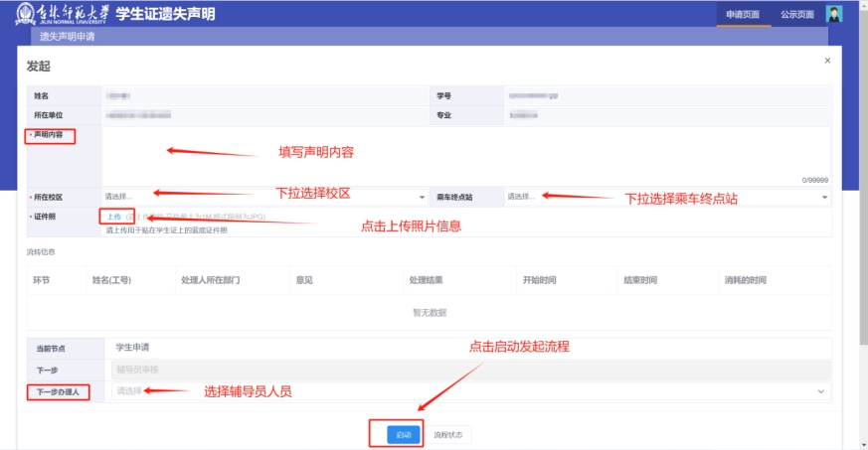Click the 流程状态 button
The width and height of the screenshot is (868, 450).
point(448,435)
